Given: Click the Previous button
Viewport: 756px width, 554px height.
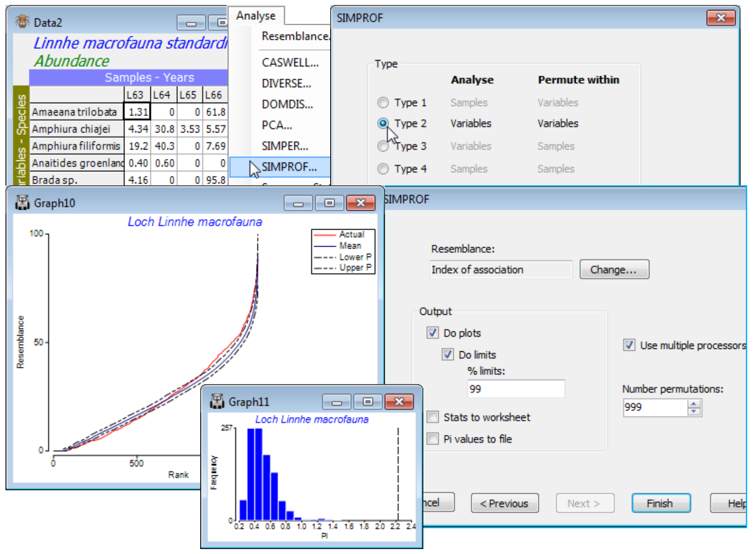Looking at the screenshot, I should click(x=504, y=503).
